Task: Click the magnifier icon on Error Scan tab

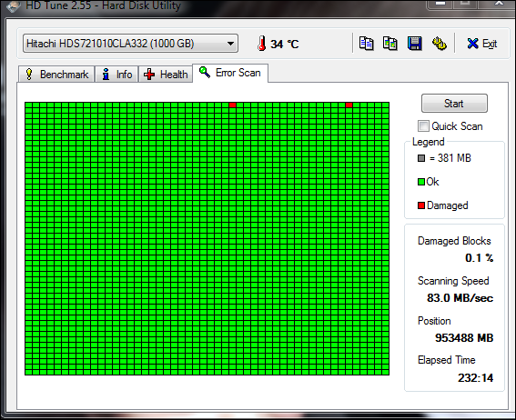Action: (x=205, y=72)
